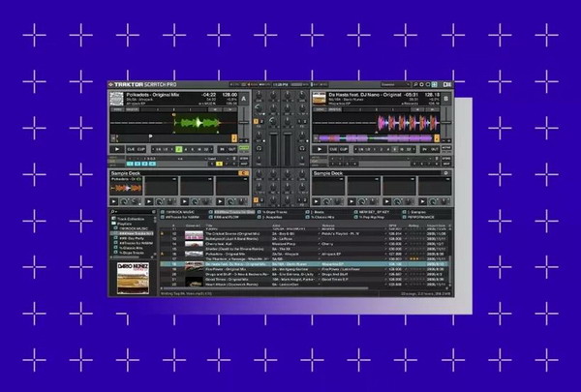The image size is (581, 392).
Task: Play the first Sample Deck slot on left
Action: click(113, 202)
